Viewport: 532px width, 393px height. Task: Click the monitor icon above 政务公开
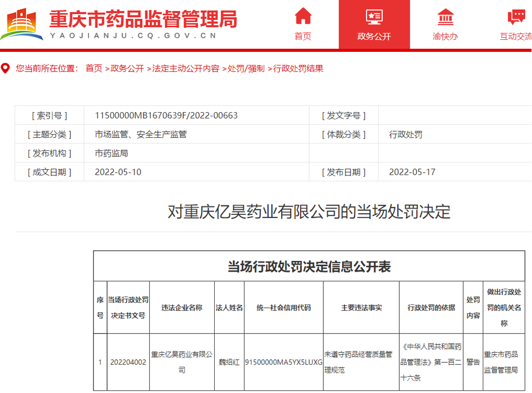(x=374, y=17)
